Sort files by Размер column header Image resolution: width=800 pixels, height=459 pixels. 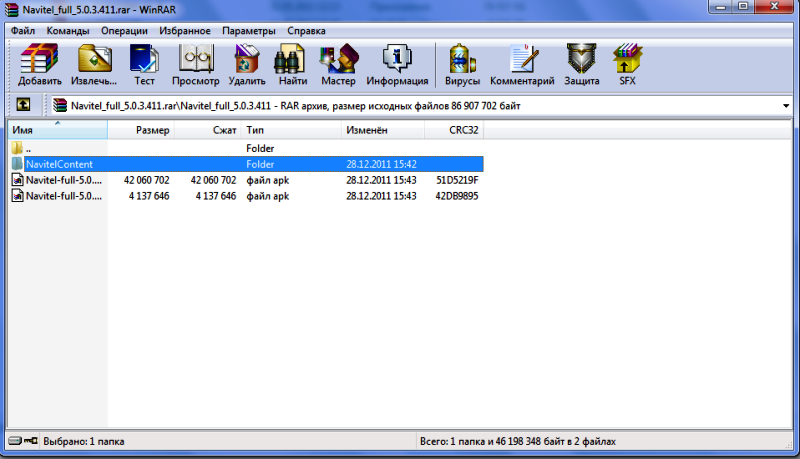tap(153, 130)
